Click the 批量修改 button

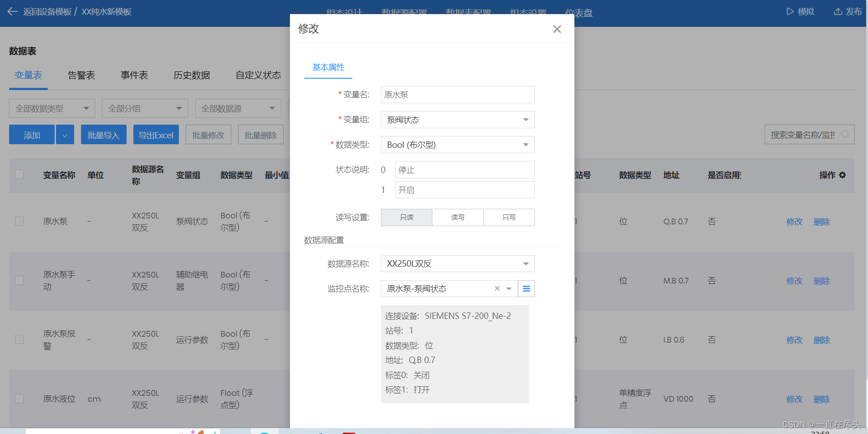point(208,135)
